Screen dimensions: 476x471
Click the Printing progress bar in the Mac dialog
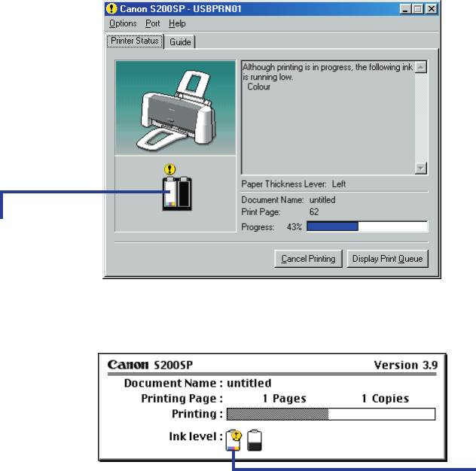click(331, 414)
